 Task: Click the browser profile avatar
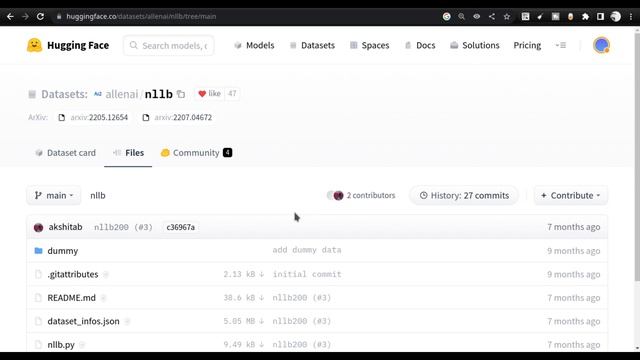pos(616,16)
